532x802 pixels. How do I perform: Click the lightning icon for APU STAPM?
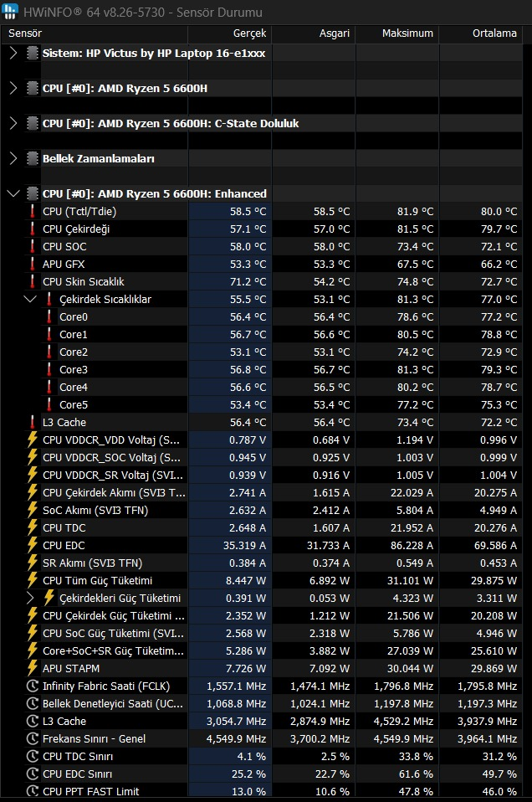[x=32, y=669]
